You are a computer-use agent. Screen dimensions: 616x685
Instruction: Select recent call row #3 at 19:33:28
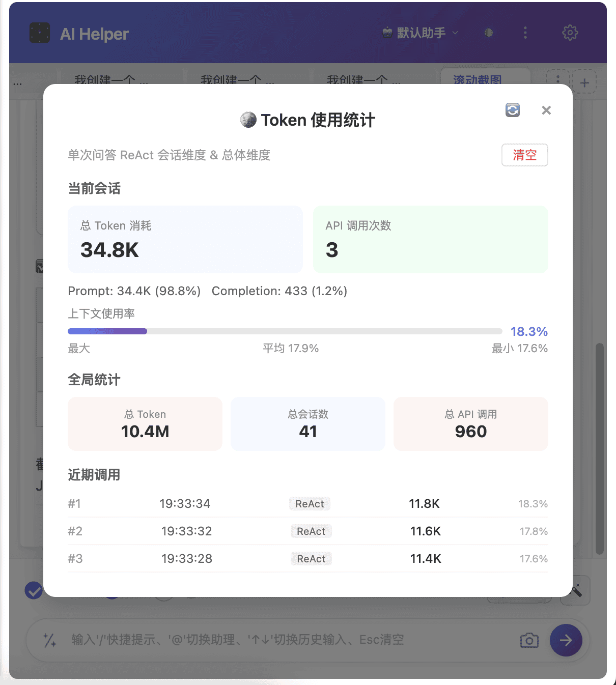pos(308,559)
